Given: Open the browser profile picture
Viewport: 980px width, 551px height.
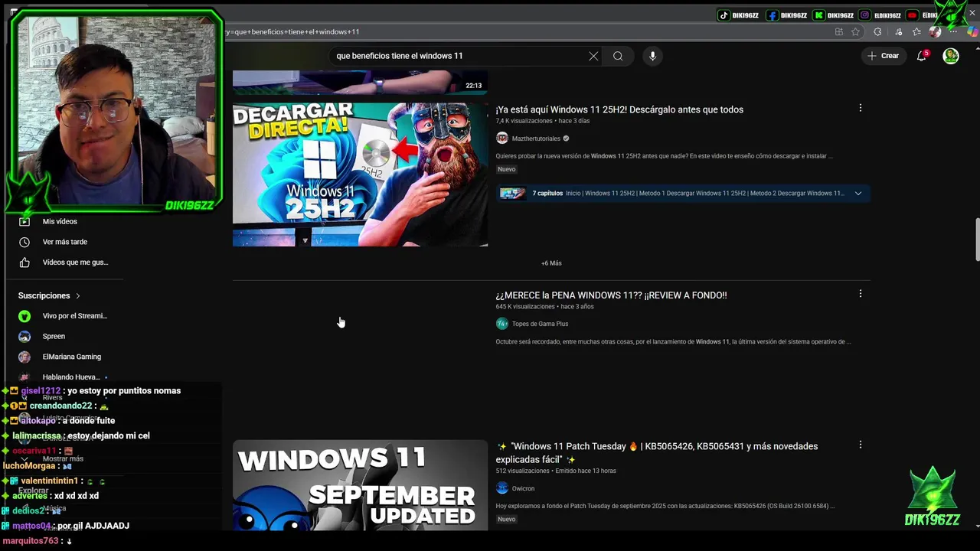Looking at the screenshot, I should coord(935,32).
